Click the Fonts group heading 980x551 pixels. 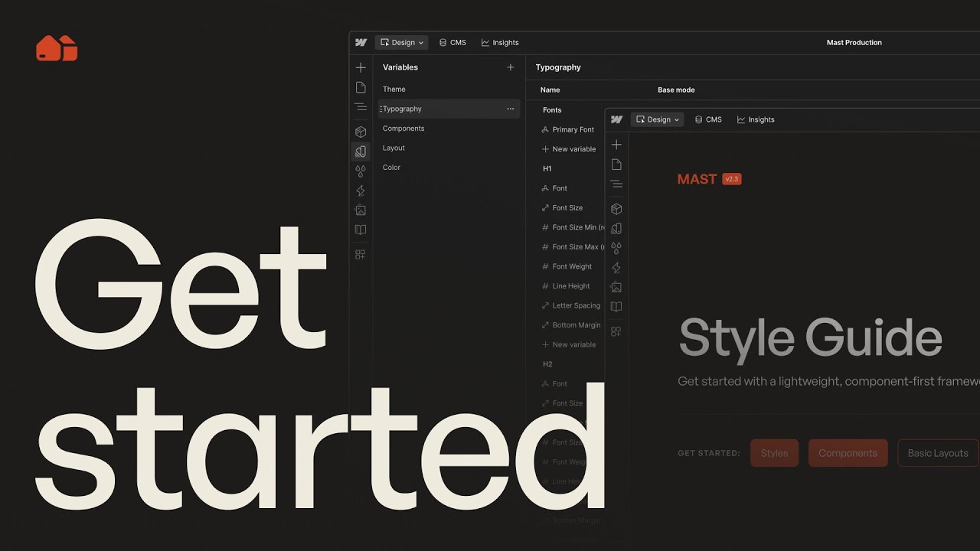[552, 110]
